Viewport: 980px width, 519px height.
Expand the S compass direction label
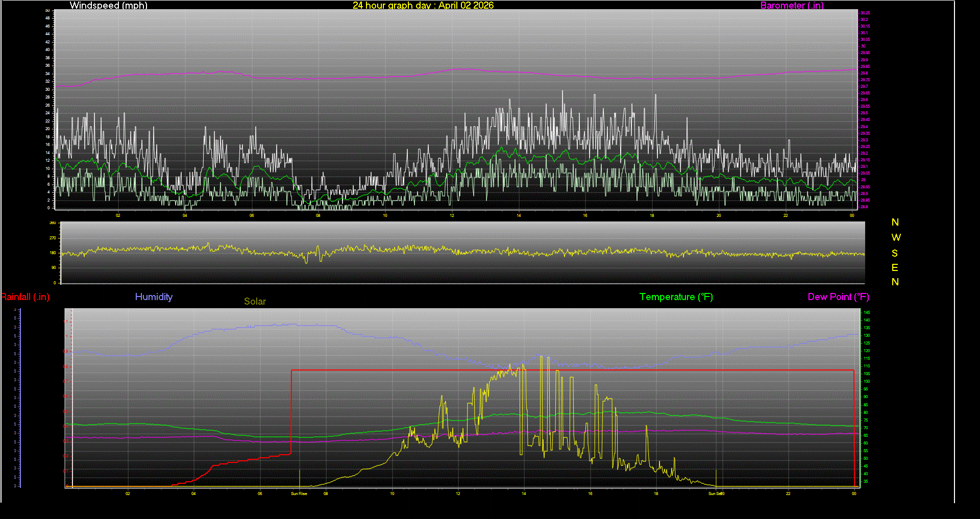point(894,253)
